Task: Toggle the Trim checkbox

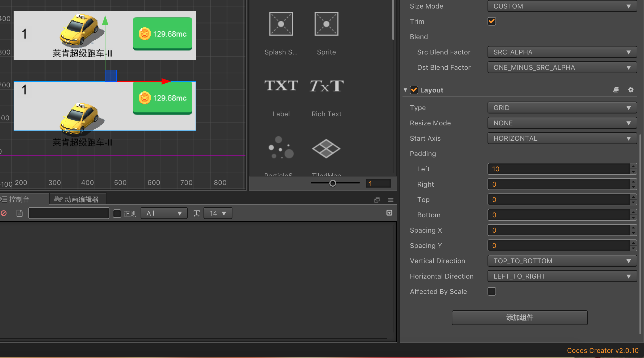Action: coord(492,21)
